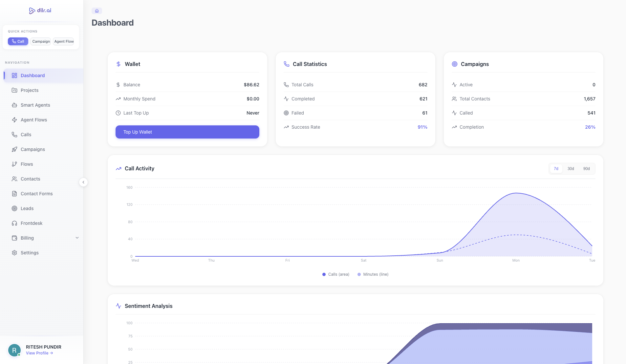
Task: Click the Last Top Up clock icon
Action: (x=118, y=113)
